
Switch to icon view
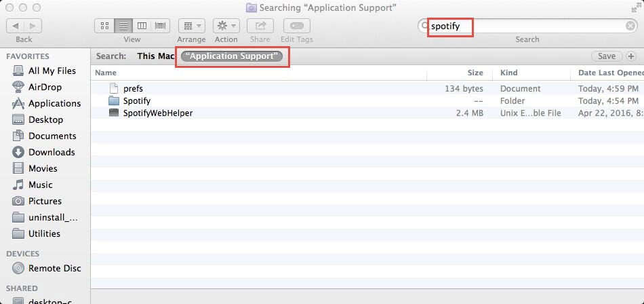pyautogui.click(x=104, y=26)
